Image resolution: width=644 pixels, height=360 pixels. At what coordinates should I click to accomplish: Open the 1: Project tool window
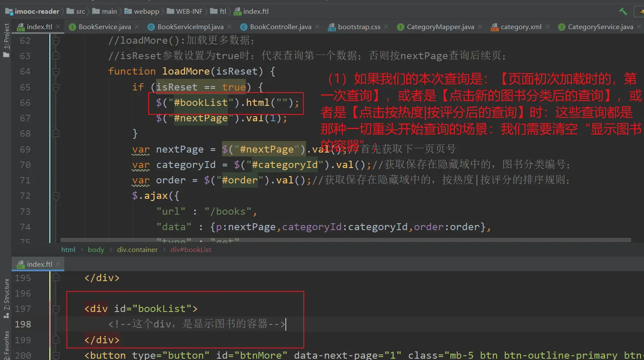pyautogui.click(x=6, y=41)
